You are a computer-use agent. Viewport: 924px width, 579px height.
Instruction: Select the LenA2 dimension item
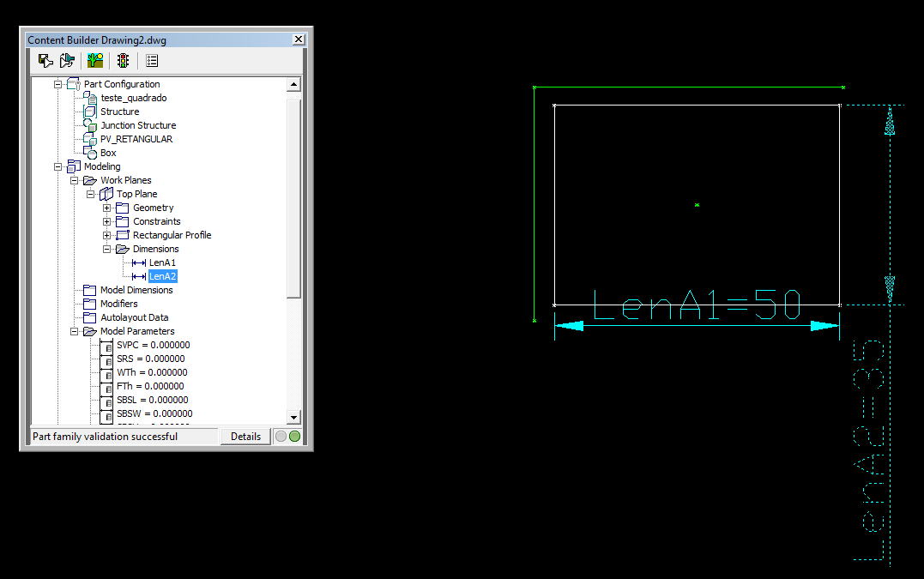click(163, 276)
